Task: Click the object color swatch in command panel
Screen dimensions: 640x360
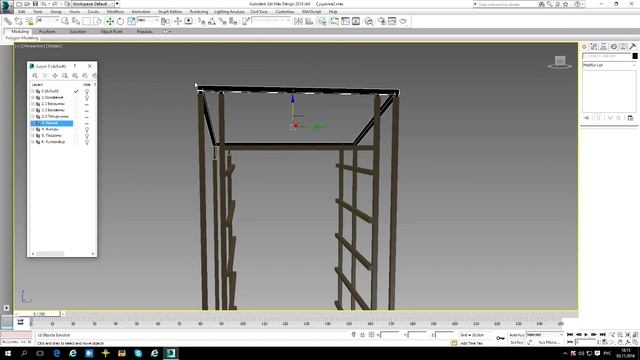Action: [x=635, y=56]
